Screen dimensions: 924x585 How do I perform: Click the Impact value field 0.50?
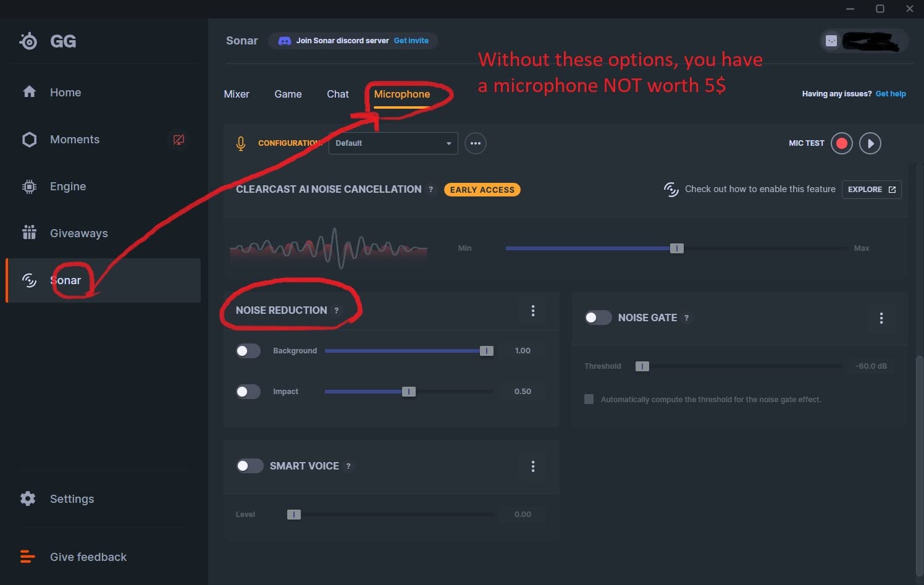point(523,392)
